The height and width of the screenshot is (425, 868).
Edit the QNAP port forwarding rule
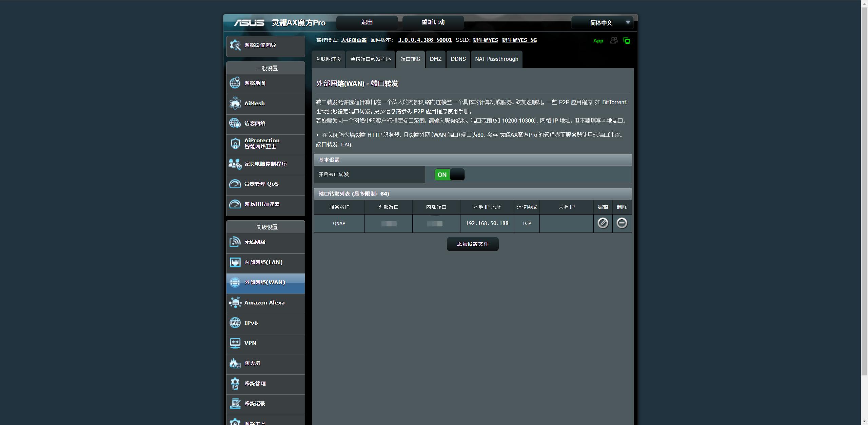tap(603, 223)
